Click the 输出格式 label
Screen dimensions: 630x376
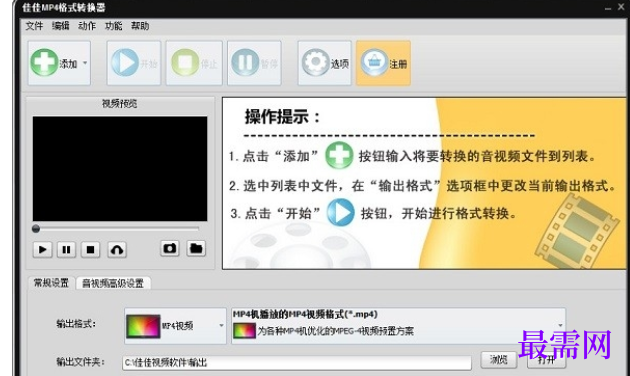(76, 324)
